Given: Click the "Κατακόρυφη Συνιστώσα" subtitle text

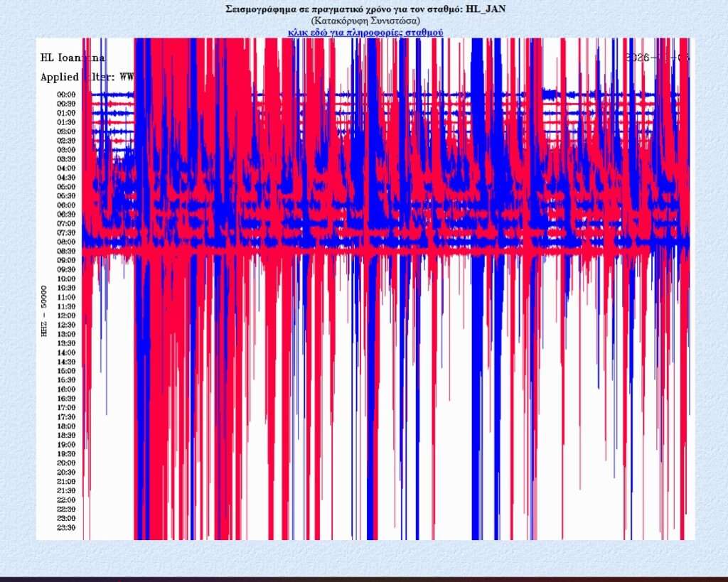Looking at the screenshot, I should 365,21.
